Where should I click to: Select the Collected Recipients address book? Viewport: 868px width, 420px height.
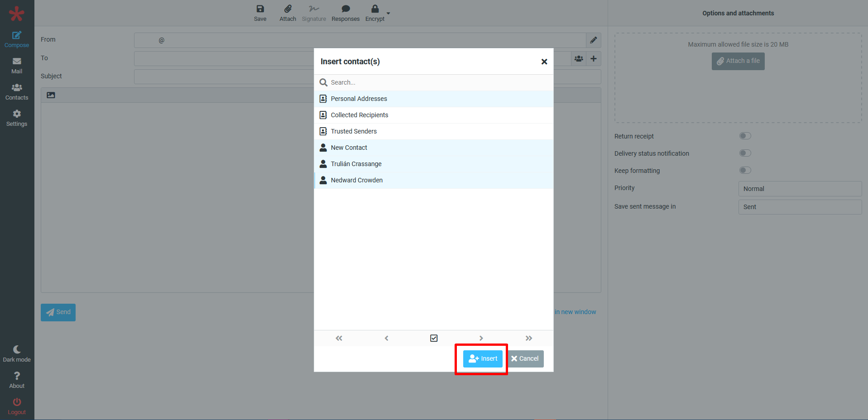[x=360, y=115]
